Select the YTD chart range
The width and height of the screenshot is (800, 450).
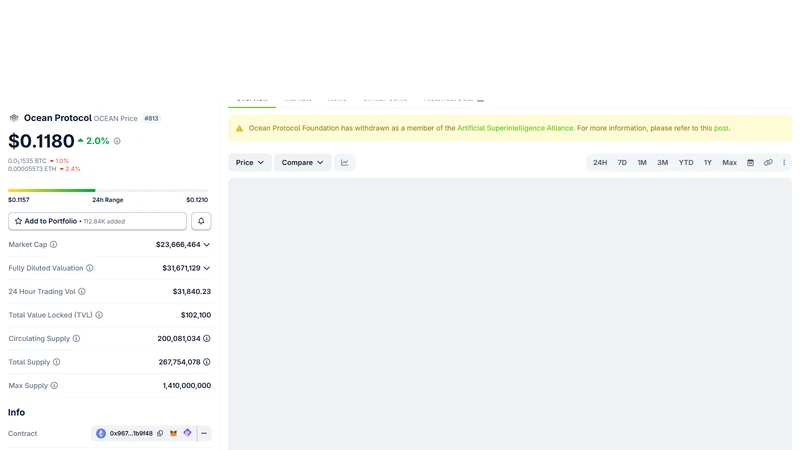point(686,162)
